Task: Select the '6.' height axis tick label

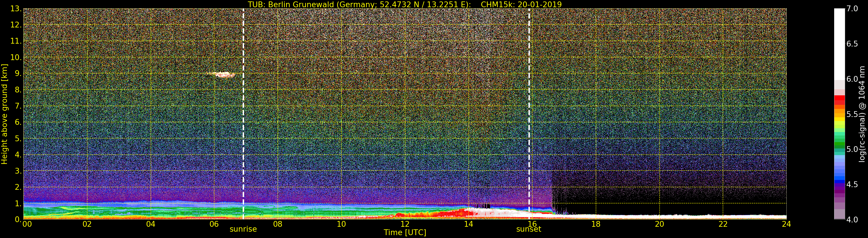Action: tap(18, 122)
